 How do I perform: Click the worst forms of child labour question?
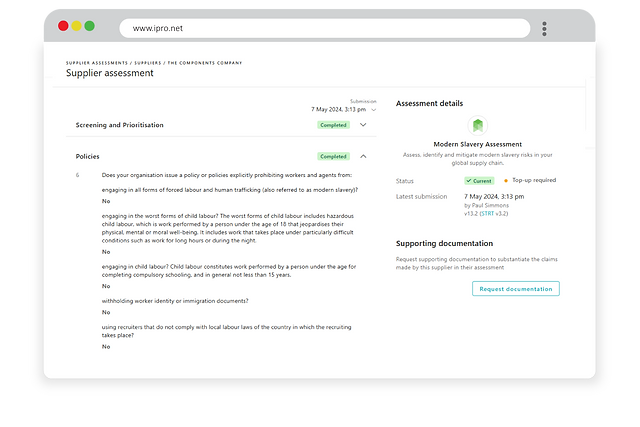(228, 228)
